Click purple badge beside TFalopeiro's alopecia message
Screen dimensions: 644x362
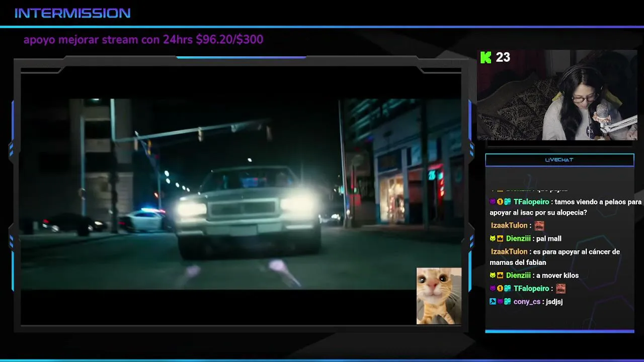[493, 202]
